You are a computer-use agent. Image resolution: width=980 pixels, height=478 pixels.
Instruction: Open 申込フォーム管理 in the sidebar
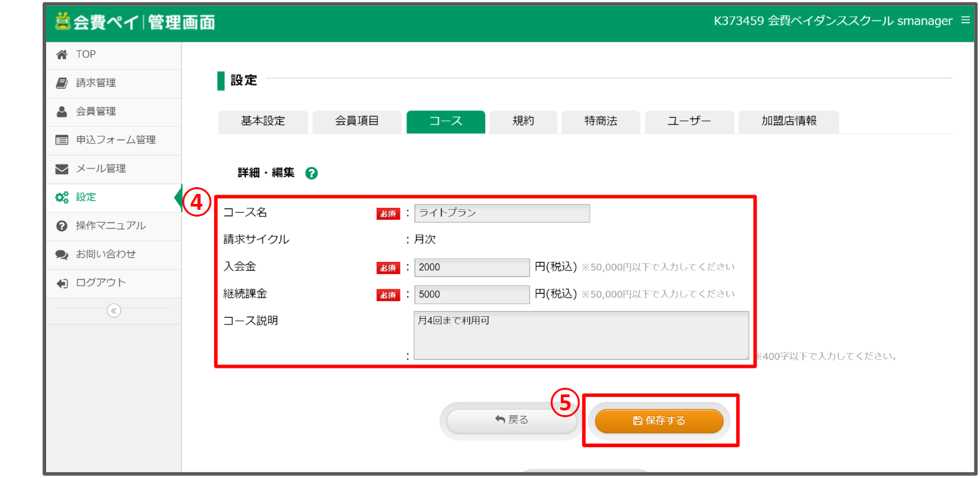(x=115, y=140)
